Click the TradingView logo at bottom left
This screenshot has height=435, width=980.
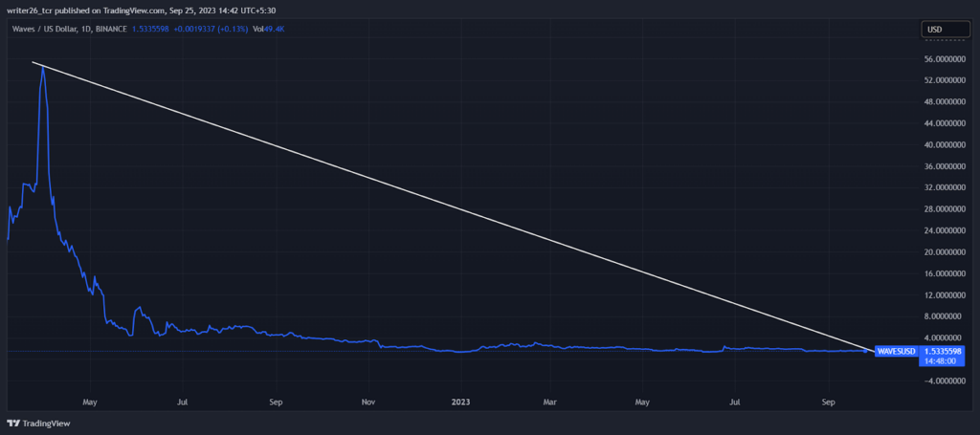tap(38, 424)
